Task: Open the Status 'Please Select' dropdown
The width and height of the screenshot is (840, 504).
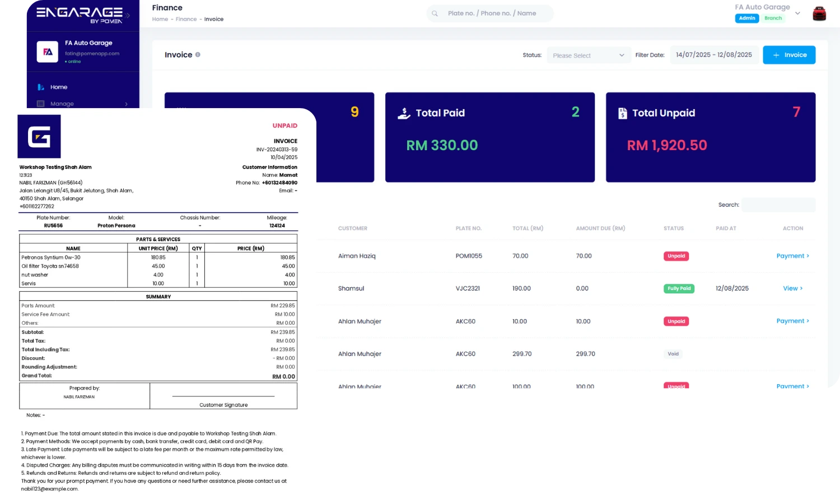Action: (x=588, y=55)
